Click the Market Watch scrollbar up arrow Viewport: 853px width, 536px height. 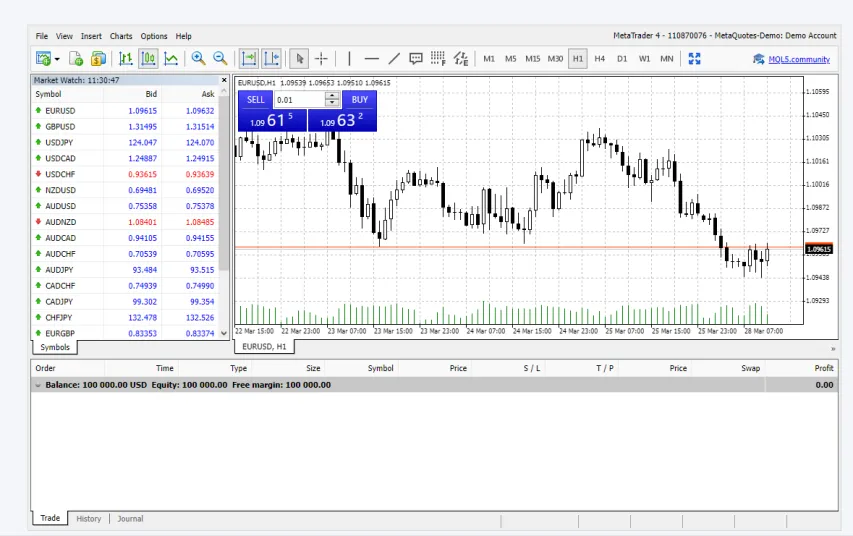tap(224, 92)
